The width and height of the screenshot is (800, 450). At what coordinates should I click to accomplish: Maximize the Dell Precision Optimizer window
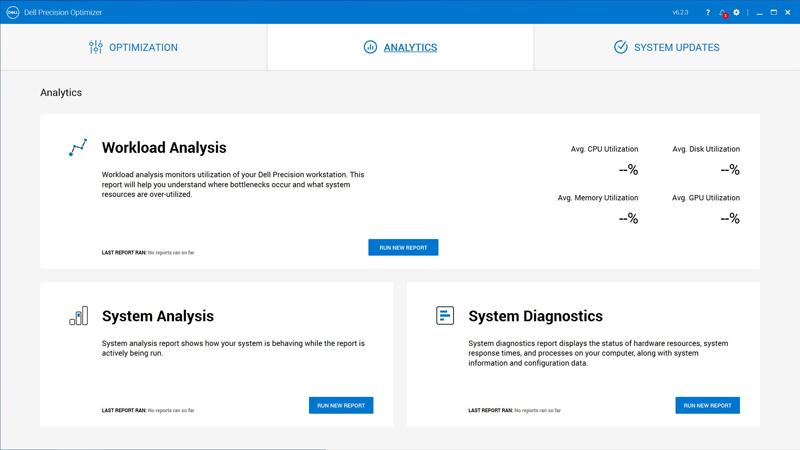pyautogui.click(x=773, y=12)
